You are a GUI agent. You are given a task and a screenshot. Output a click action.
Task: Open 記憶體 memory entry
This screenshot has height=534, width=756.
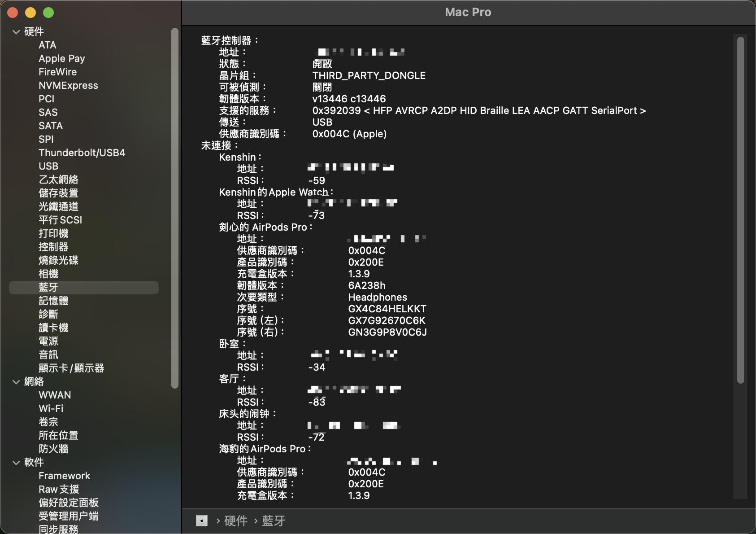53,301
